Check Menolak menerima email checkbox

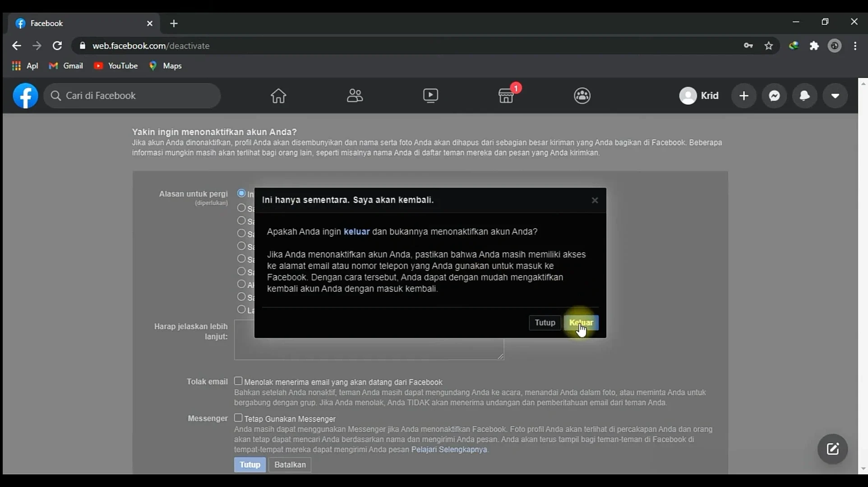(x=238, y=381)
